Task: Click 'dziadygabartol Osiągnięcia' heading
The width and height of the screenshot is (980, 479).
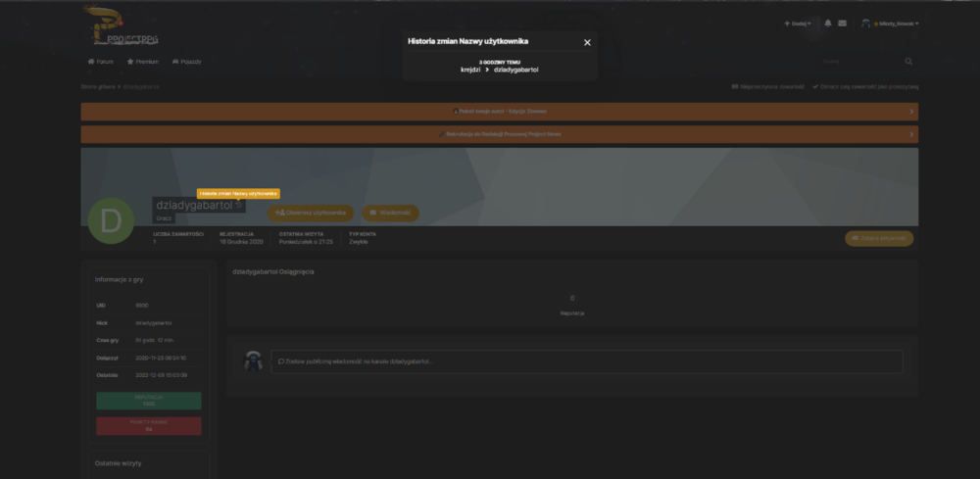Action: pyautogui.click(x=273, y=272)
